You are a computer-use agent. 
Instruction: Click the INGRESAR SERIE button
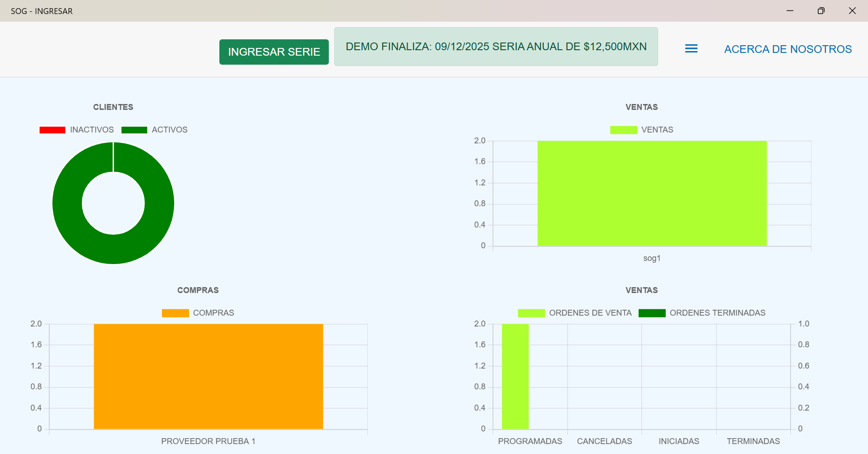(274, 52)
